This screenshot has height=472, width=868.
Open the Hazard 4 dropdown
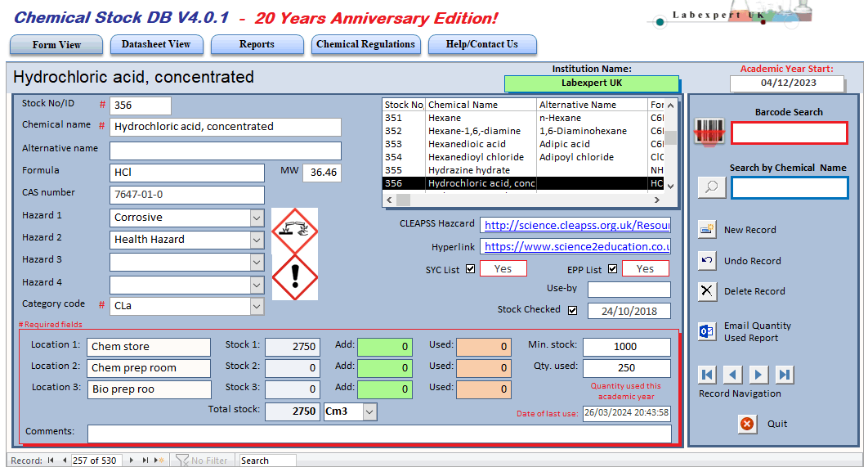257,285
